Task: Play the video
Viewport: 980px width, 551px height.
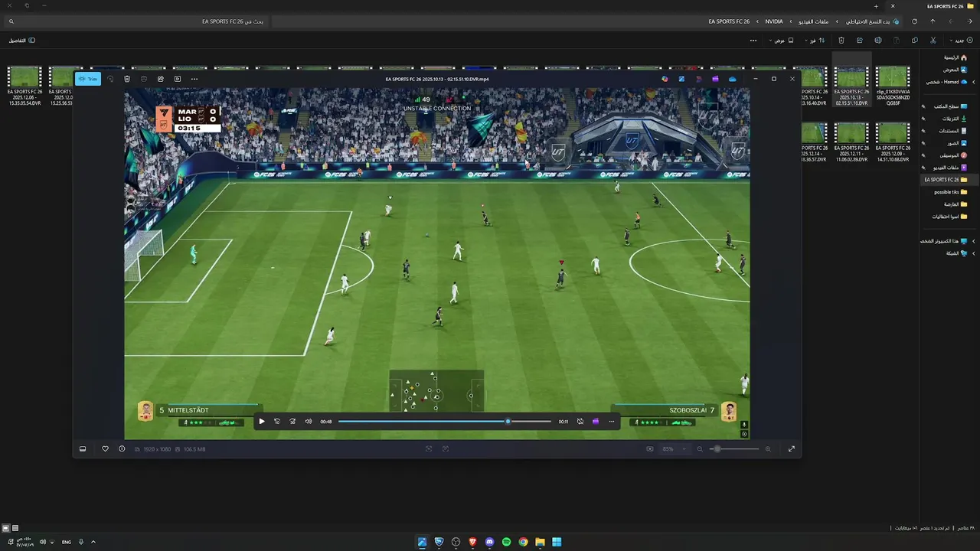Action: click(x=262, y=422)
